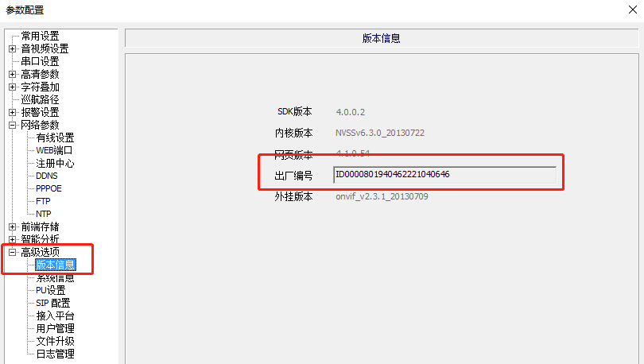Select 有线设置 under network parameters

(x=55, y=137)
